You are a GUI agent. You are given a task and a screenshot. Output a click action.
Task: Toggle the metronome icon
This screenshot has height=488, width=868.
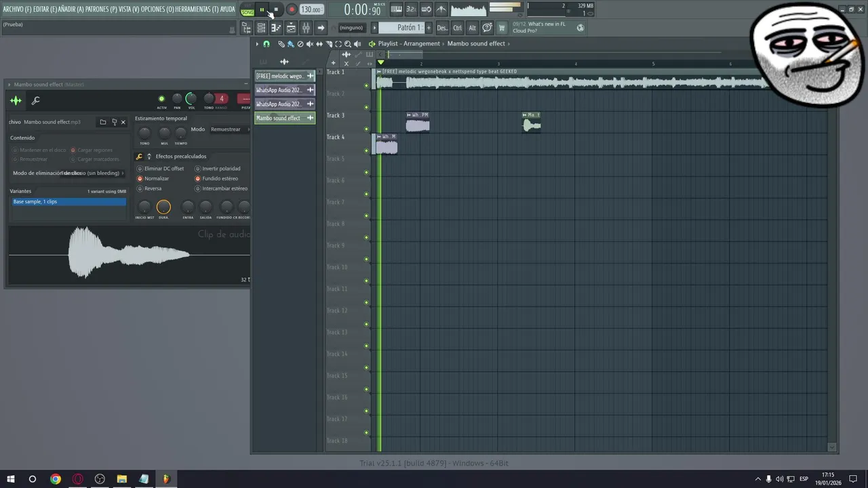[441, 9]
